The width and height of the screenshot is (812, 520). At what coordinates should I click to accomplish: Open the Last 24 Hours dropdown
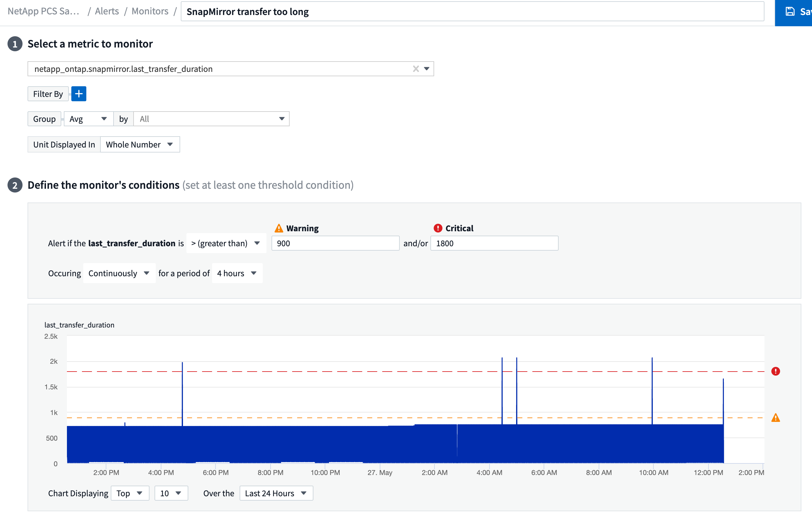click(x=303, y=493)
